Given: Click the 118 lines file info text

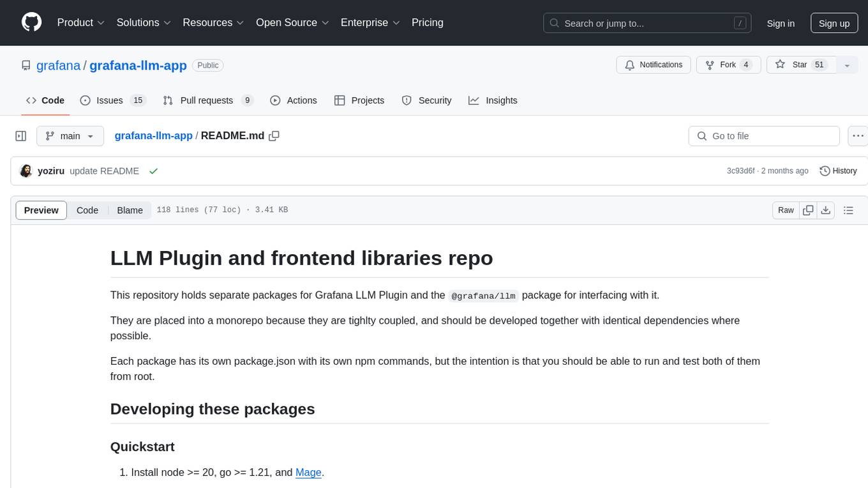Looking at the screenshot, I should [222, 210].
